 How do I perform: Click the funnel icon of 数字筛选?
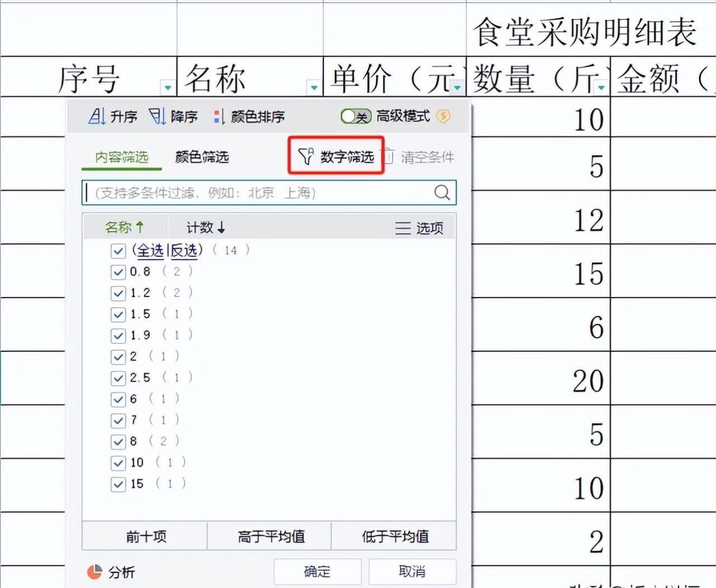305,157
